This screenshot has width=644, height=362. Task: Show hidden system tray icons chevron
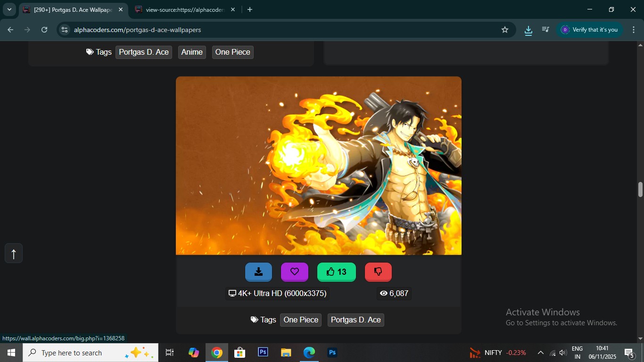(540, 353)
